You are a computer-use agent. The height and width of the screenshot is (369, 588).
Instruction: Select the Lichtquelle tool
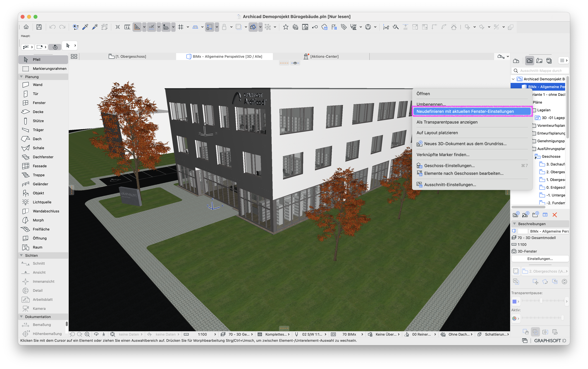click(43, 202)
